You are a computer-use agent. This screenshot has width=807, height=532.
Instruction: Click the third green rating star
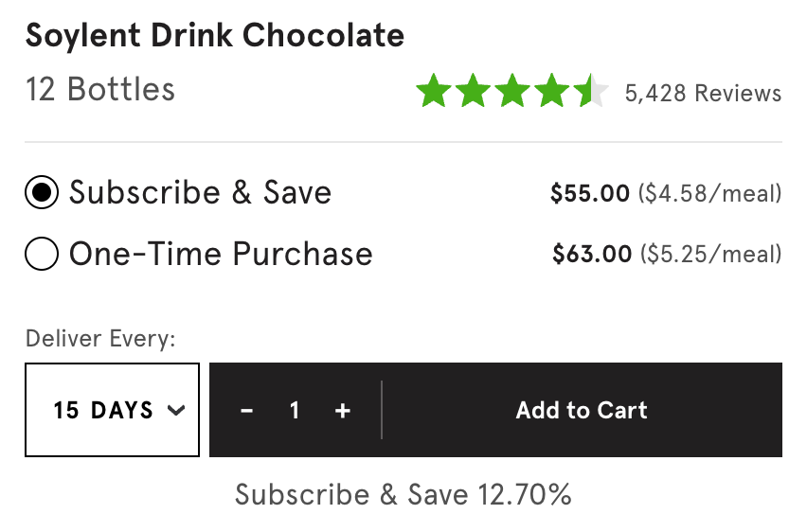click(512, 91)
